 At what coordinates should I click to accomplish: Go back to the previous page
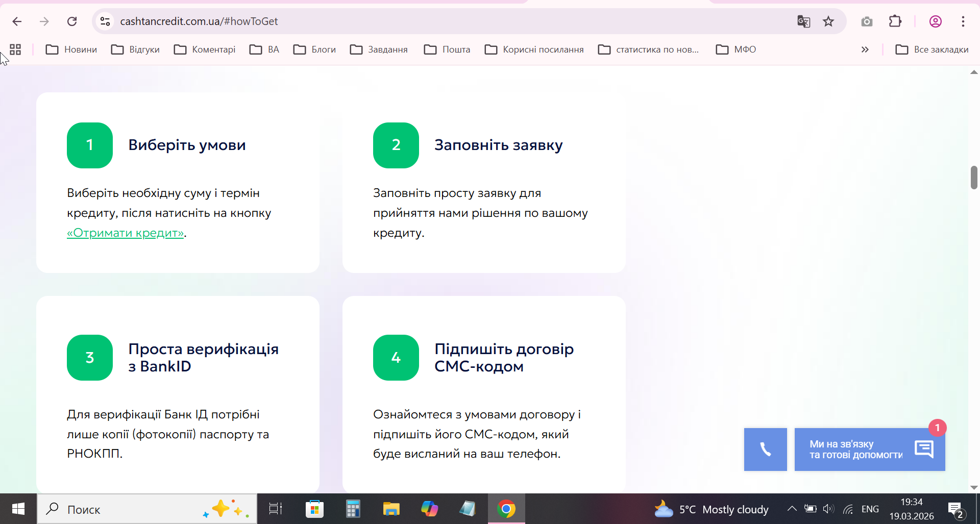(x=17, y=21)
